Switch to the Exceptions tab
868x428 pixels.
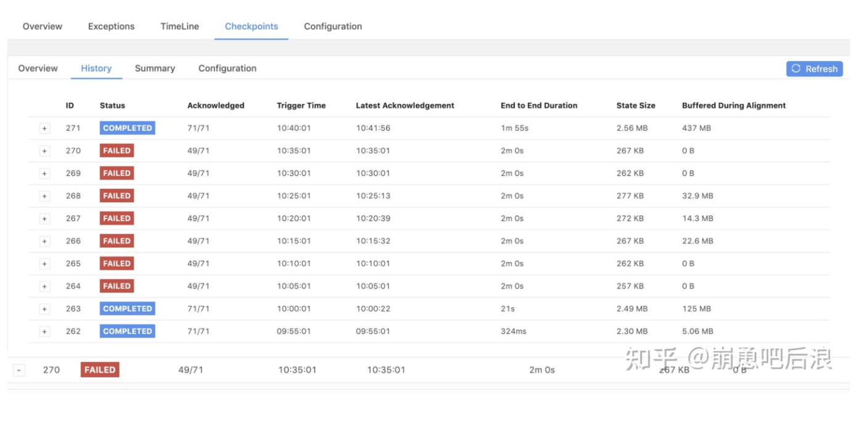tap(111, 27)
